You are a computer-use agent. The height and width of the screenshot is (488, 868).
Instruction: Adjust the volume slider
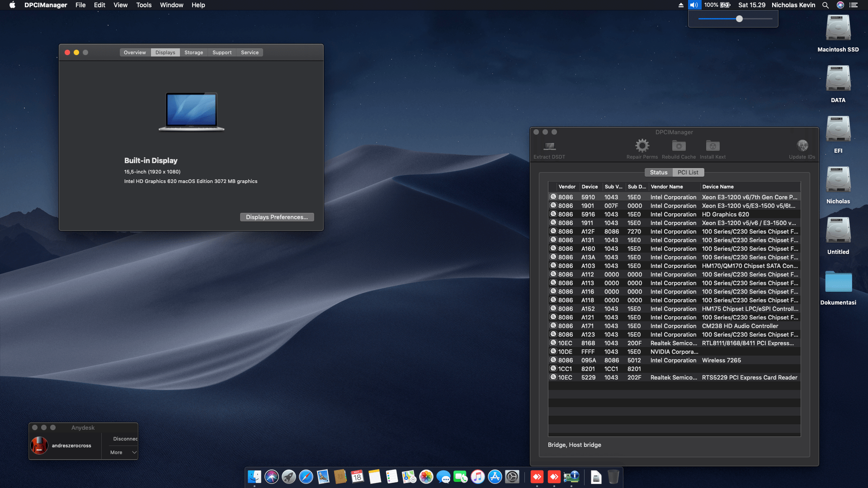[x=740, y=19]
